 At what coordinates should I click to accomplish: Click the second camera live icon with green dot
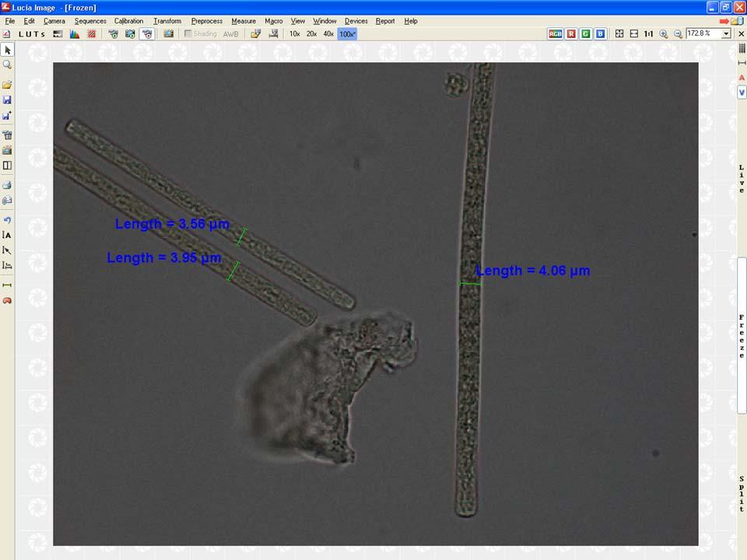point(130,33)
